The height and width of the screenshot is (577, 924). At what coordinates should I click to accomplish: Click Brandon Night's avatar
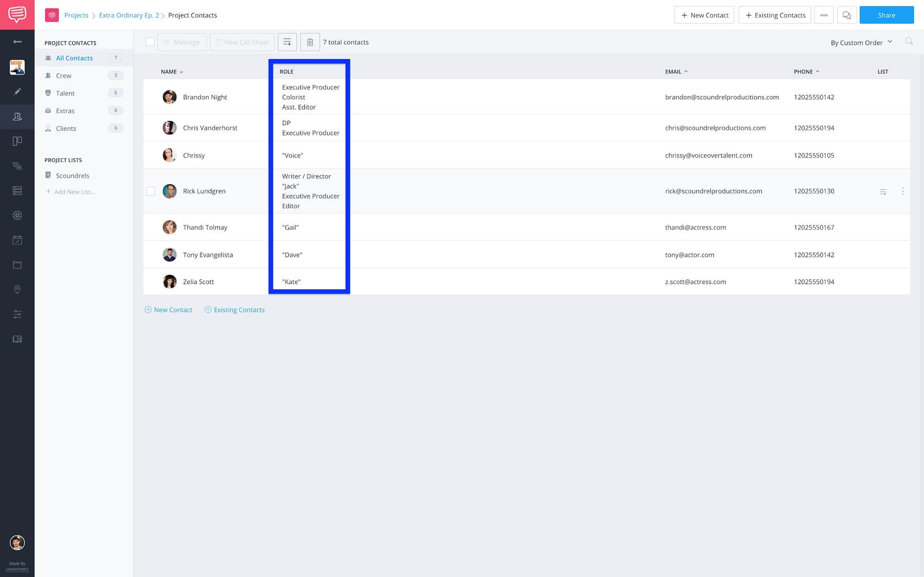click(170, 97)
